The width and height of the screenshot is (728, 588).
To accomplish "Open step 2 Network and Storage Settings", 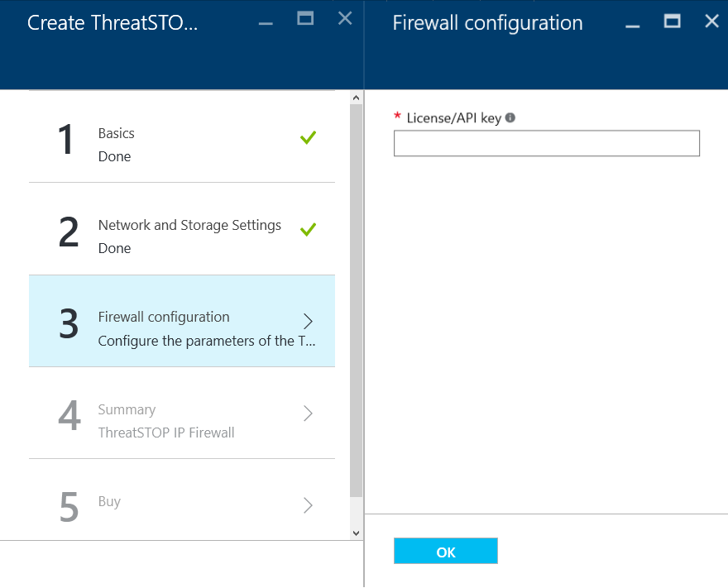I will (182, 229).
